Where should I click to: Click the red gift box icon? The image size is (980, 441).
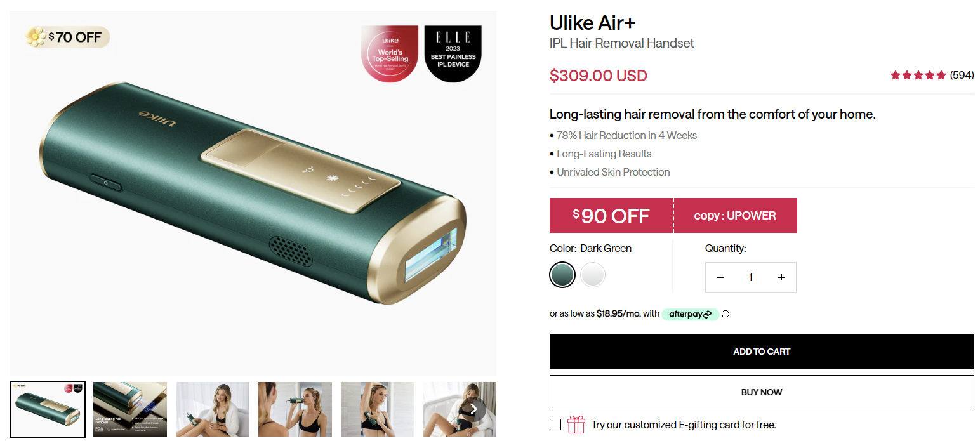coord(576,425)
